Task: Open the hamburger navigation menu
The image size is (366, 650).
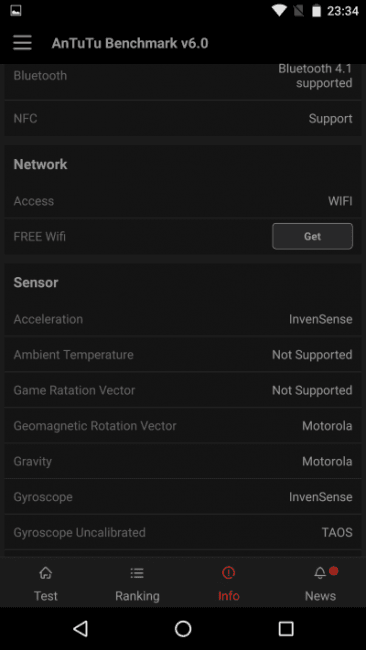Action: [x=22, y=43]
